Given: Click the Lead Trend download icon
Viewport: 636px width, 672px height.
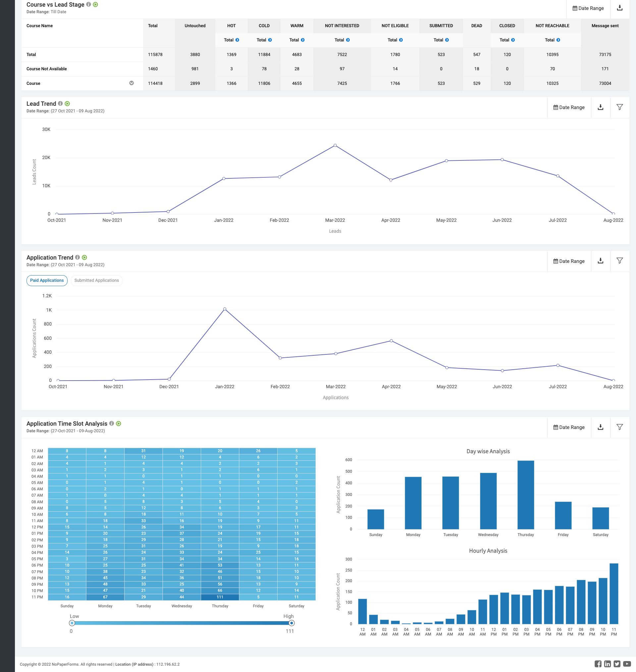Looking at the screenshot, I should [x=601, y=107].
